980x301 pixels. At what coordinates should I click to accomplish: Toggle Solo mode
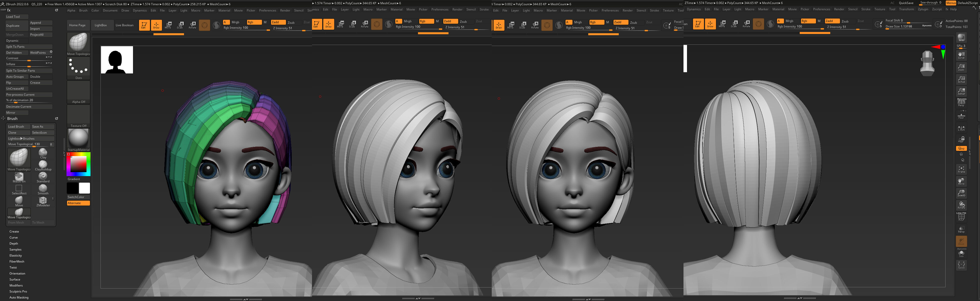tap(961, 253)
